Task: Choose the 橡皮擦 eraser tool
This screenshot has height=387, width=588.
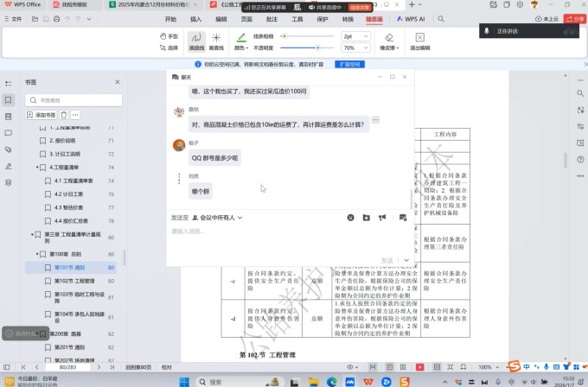Action: coord(389,41)
